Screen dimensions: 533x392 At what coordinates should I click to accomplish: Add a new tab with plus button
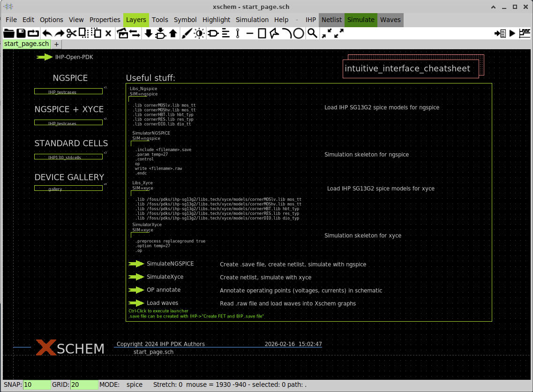56,44
